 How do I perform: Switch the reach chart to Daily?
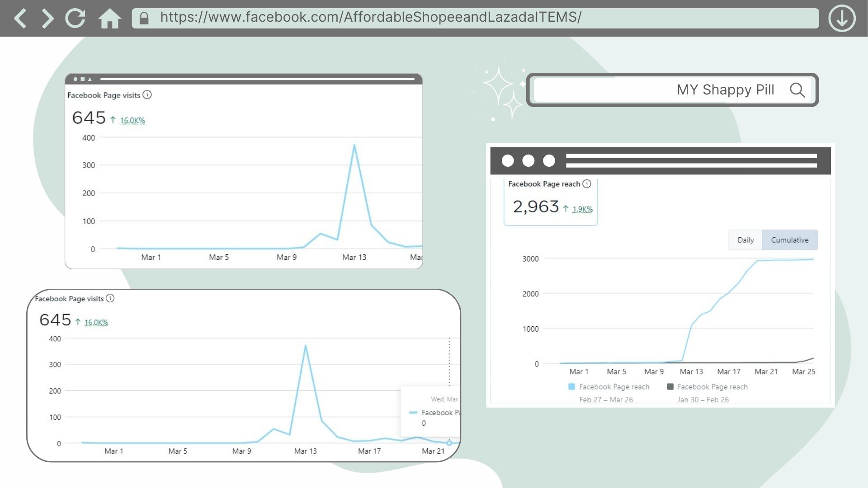pos(745,240)
